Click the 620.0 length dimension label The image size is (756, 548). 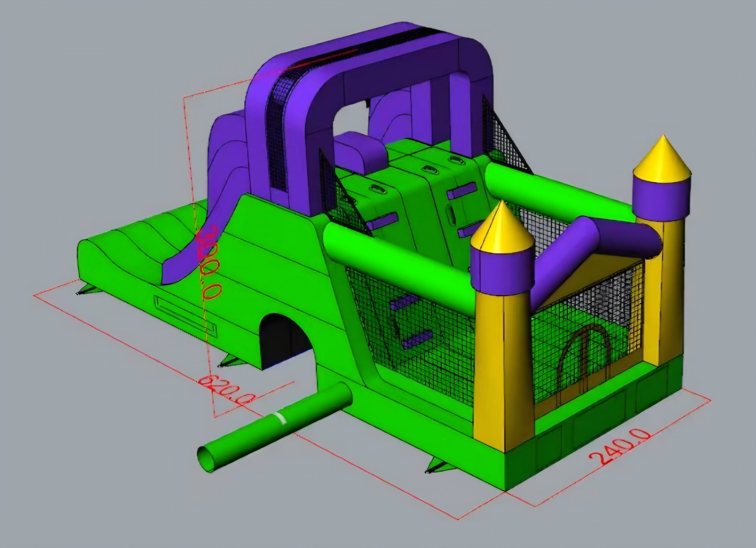pos(226,389)
